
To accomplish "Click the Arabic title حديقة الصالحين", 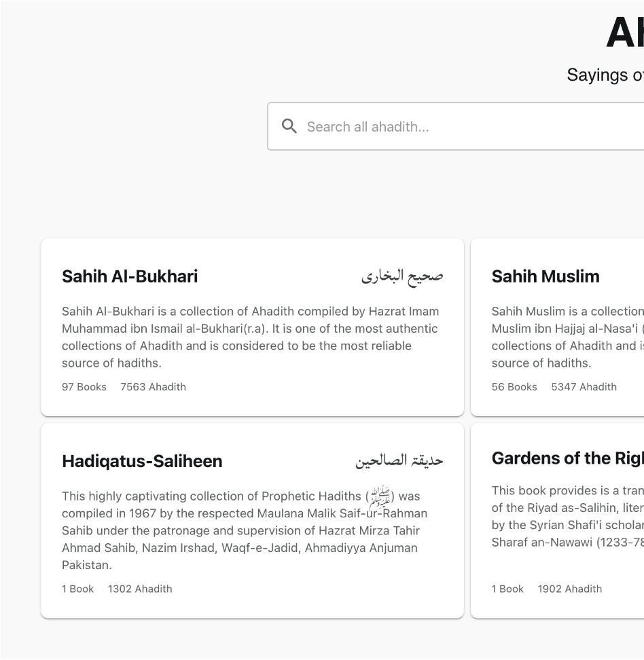I will coord(399,461).
